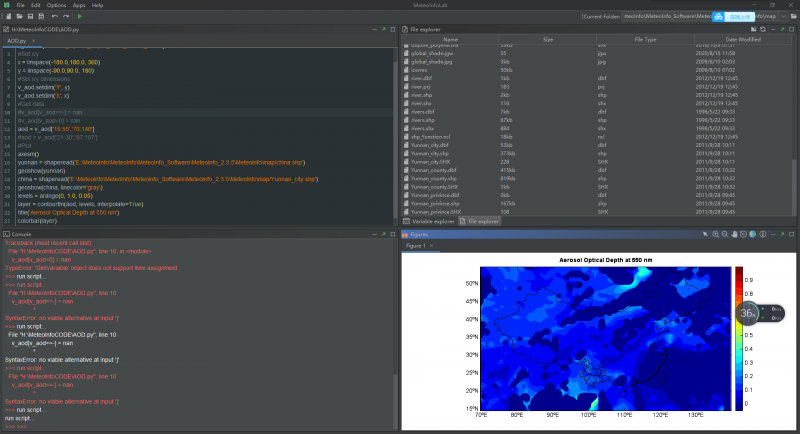Viewport: 800px width, 434px height.
Task: Click the Redo arrow in the toolbar
Action: pyautogui.click(x=65, y=17)
